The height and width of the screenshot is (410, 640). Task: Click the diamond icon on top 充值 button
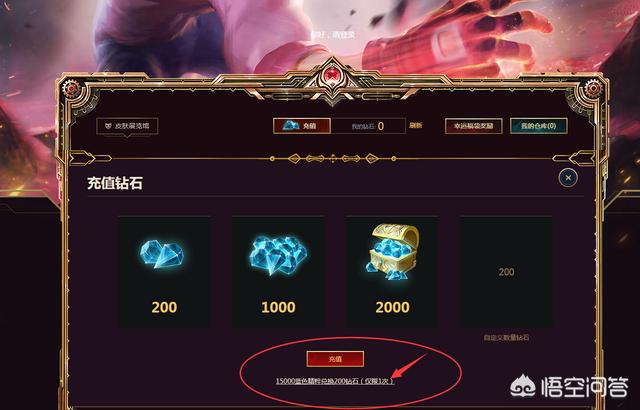pyautogui.click(x=291, y=125)
